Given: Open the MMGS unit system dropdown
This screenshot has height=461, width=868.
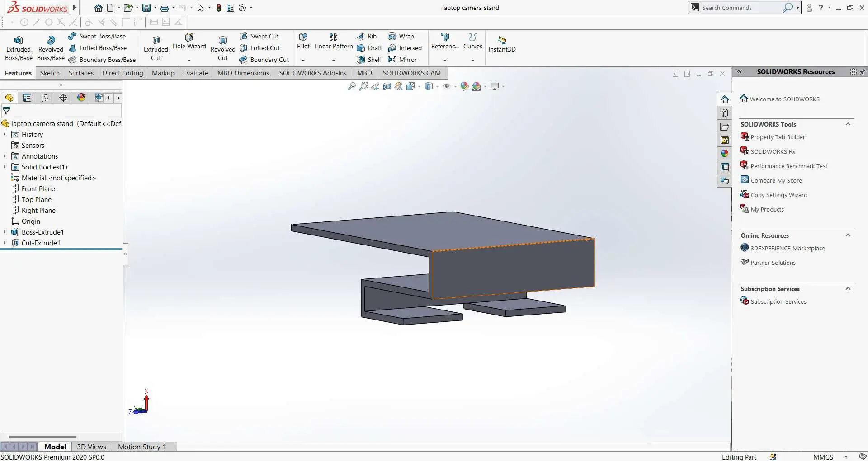Looking at the screenshot, I should (x=845, y=457).
